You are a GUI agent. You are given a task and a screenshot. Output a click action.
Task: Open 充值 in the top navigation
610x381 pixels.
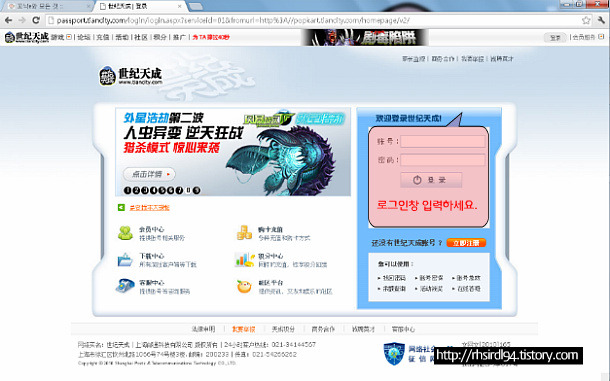coord(103,37)
